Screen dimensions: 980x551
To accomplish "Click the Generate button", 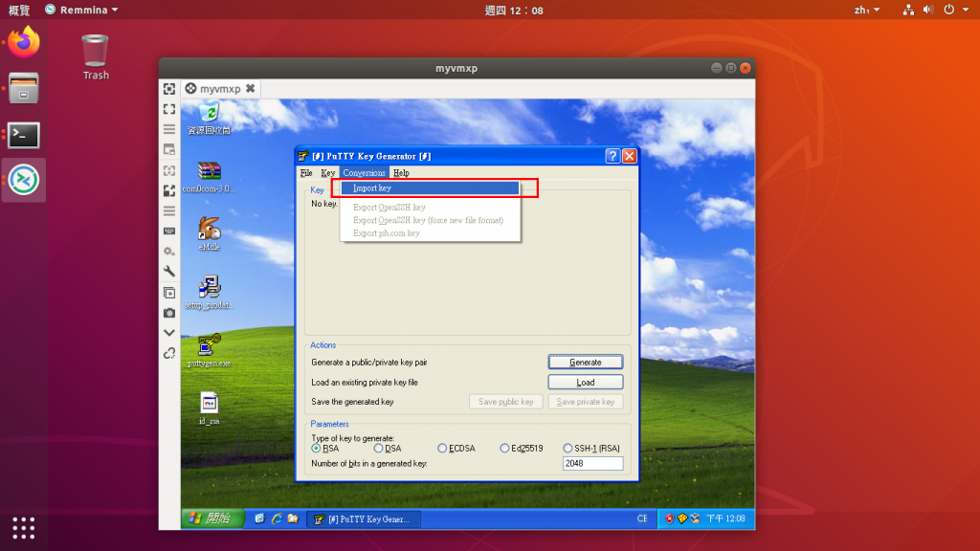I will coord(586,363).
